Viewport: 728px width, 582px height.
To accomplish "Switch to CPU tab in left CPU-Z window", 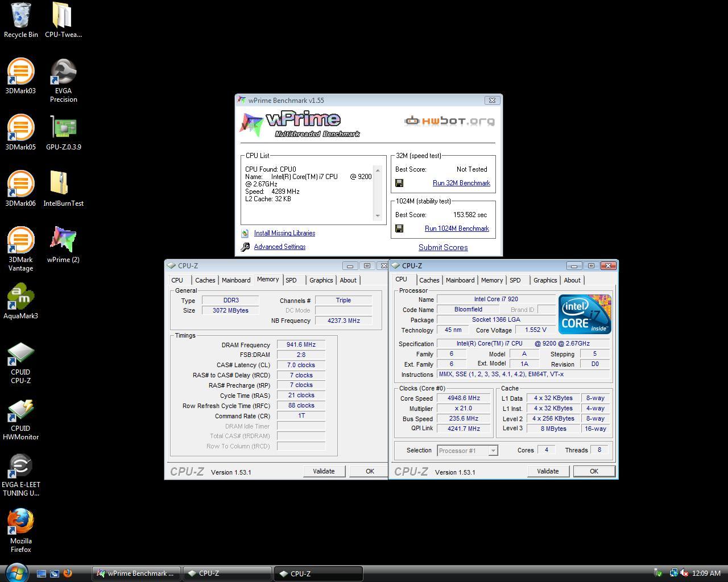I will click(x=177, y=280).
